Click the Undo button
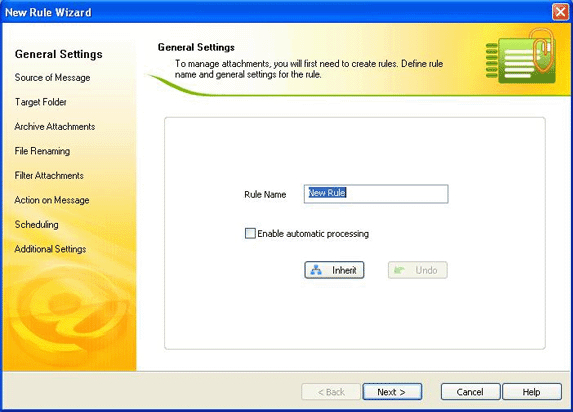573x412 pixels. coord(418,270)
